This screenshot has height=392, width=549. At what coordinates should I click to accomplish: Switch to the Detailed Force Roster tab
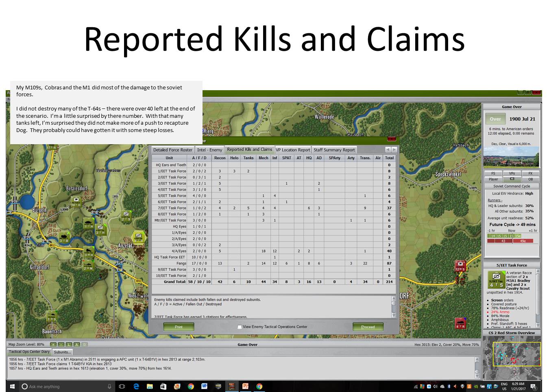tap(172, 150)
